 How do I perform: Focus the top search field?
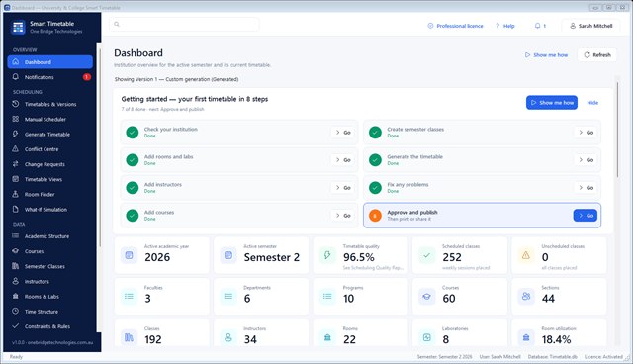[x=184, y=24]
